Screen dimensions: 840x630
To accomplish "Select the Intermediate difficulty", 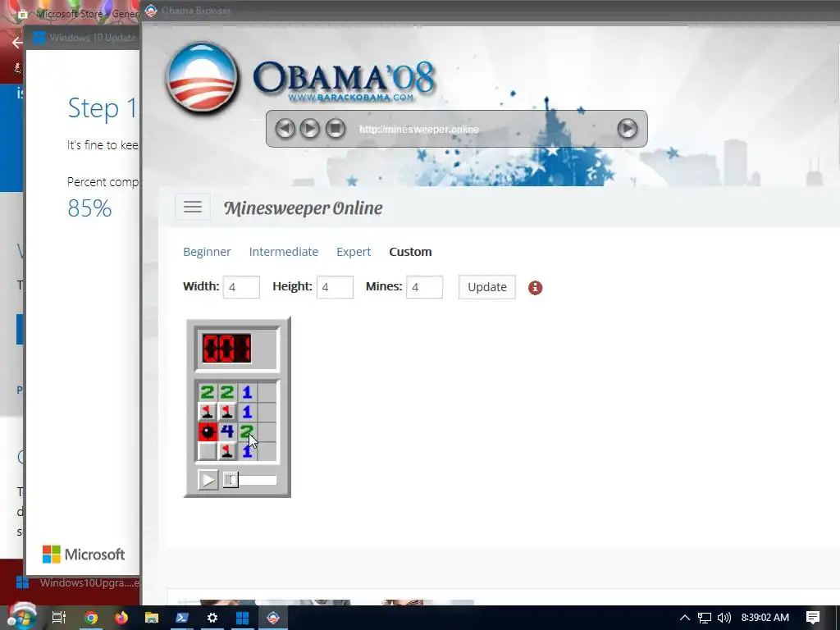I will coord(283,252).
